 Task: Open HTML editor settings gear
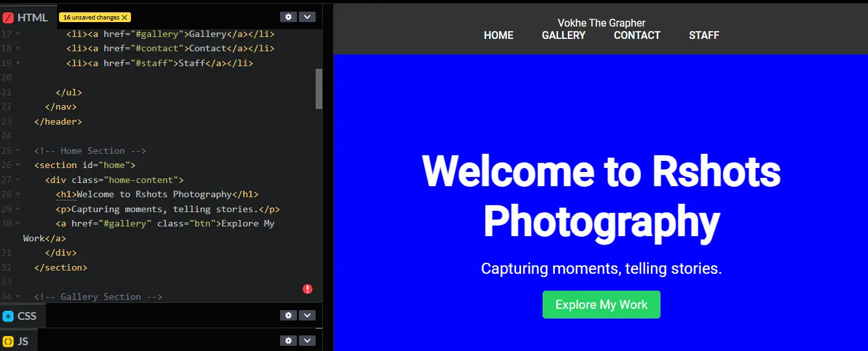[288, 17]
